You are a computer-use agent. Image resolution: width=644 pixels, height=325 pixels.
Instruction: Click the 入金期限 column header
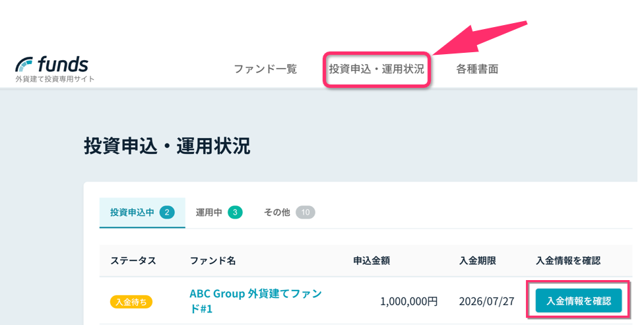click(x=478, y=260)
